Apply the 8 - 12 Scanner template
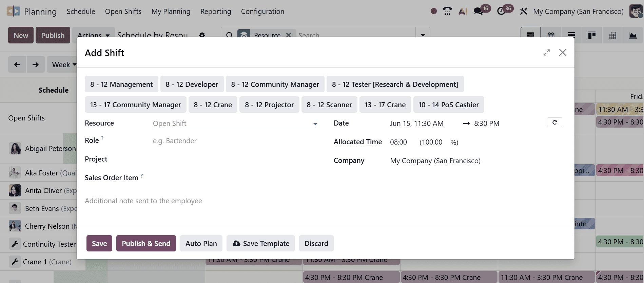This screenshot has height=283, width=644. 329,105
